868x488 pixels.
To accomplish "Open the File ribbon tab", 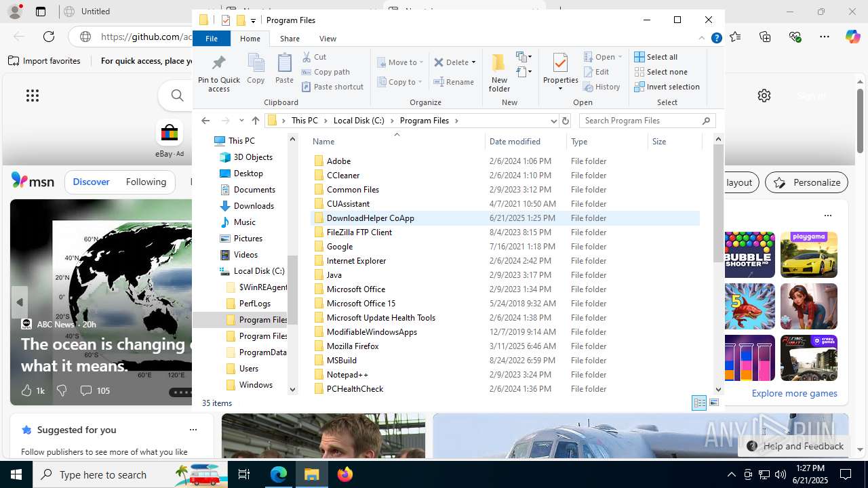I will [x=212, y=39].
